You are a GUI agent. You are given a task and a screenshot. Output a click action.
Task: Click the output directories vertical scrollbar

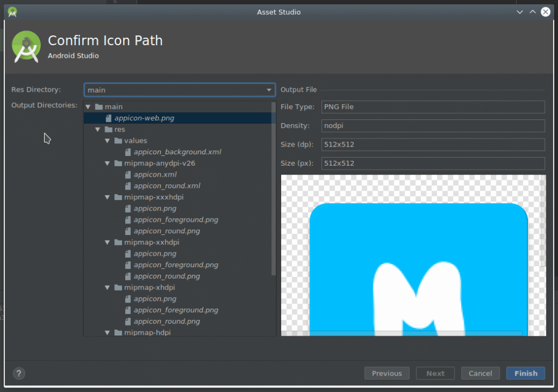(274, 191)
